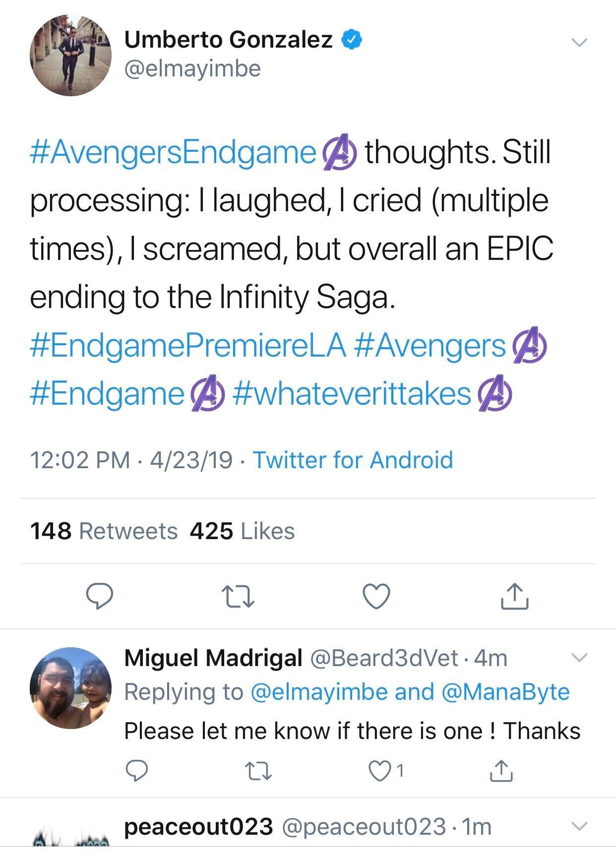The height and width of the screenshot is (857, 616).
Task: Open the #AvengersEndgame hashtag
Action: click(173, 152)
